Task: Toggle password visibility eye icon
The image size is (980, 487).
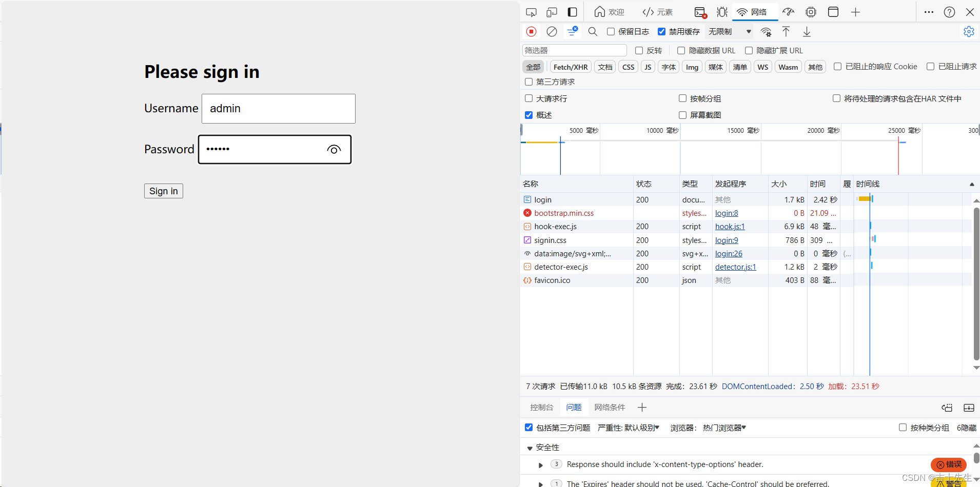Action: pyautogui.click(x=334, y=150)
